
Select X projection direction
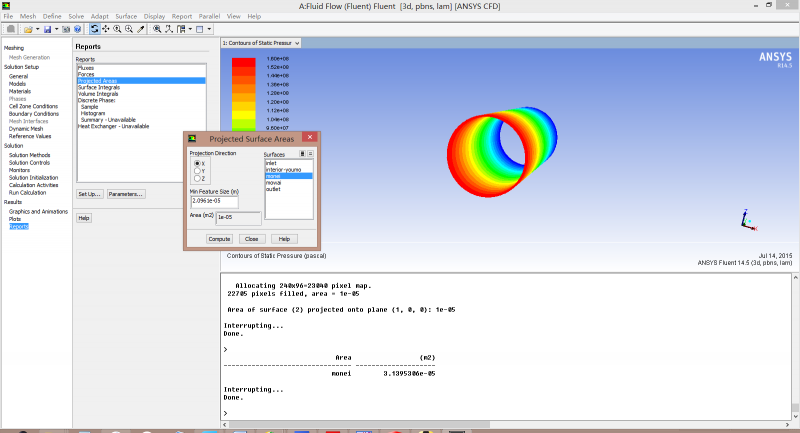click(x=197, y=163)
